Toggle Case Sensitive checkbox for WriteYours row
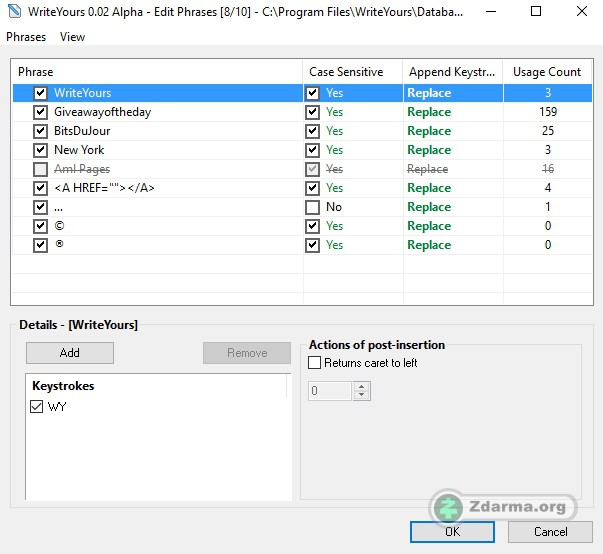603x554 pixels. (312, 93)
